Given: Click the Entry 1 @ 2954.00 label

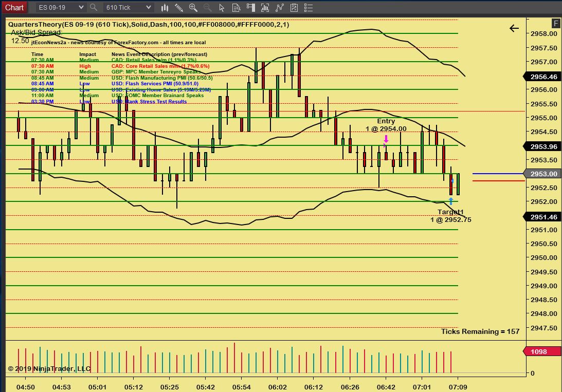Looking at the screenshot, I should click(386, 125).
